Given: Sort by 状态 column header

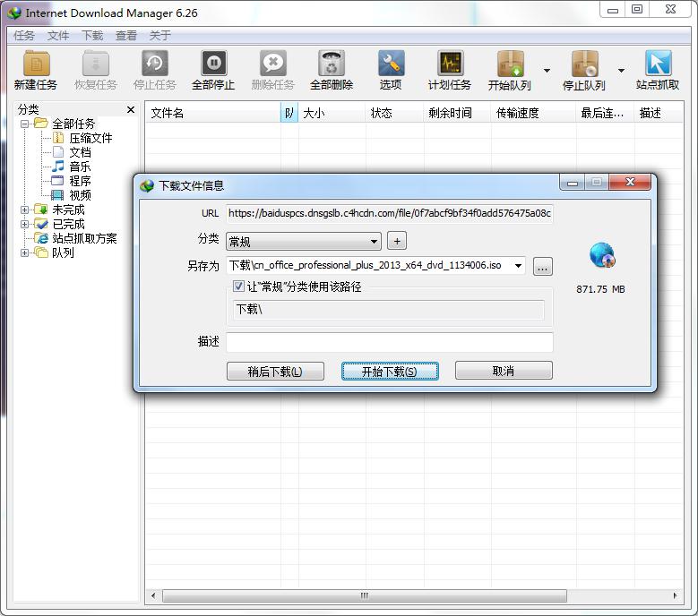Looking at the screenshot, I should tap(395, 113).
